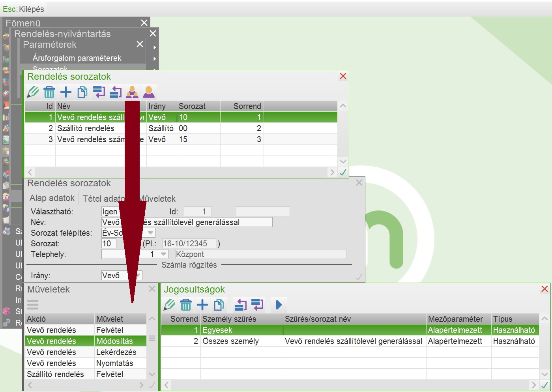This screenshot has width=552, height=392.
Task: Click scroll-left arrow of the Rendelés sorozatok list
Action: [x=30, y=173]
